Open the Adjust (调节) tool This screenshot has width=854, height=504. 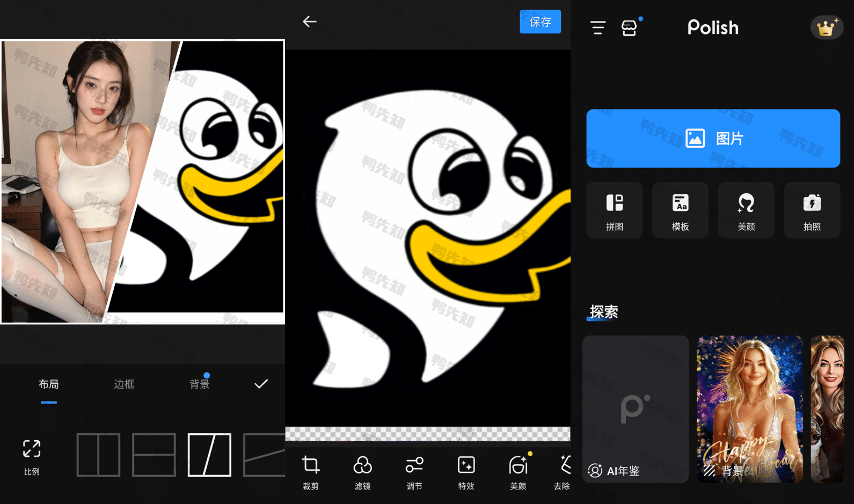click(414, 472)
